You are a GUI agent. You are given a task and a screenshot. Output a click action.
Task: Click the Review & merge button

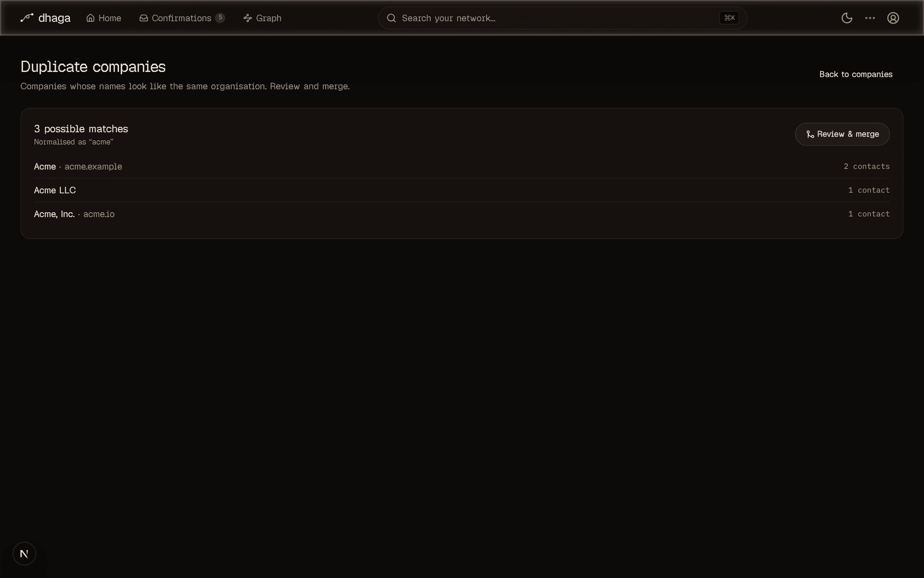[x=842, y=134]
